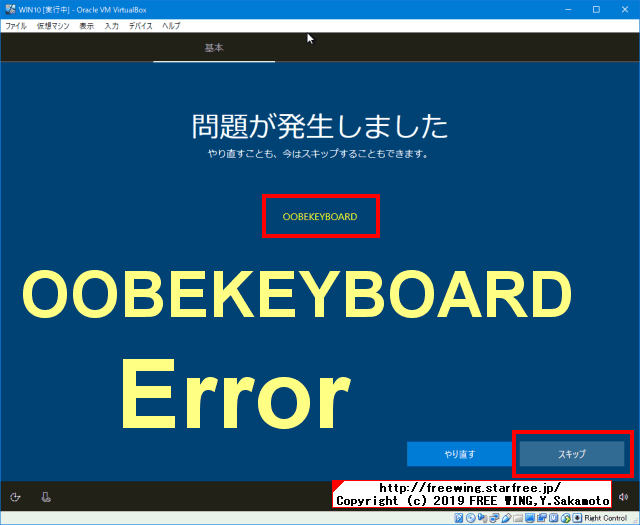
Task: Open the デバイス menu
Action: [x=140, y=26]
